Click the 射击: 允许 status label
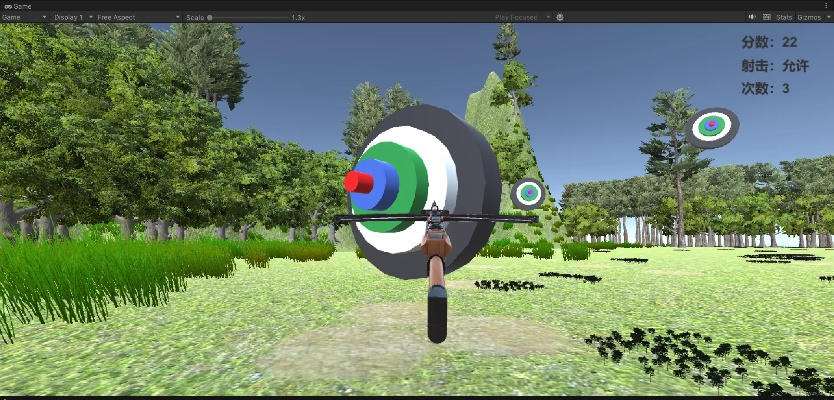The image size is (834, 400). tap(774, 65)
